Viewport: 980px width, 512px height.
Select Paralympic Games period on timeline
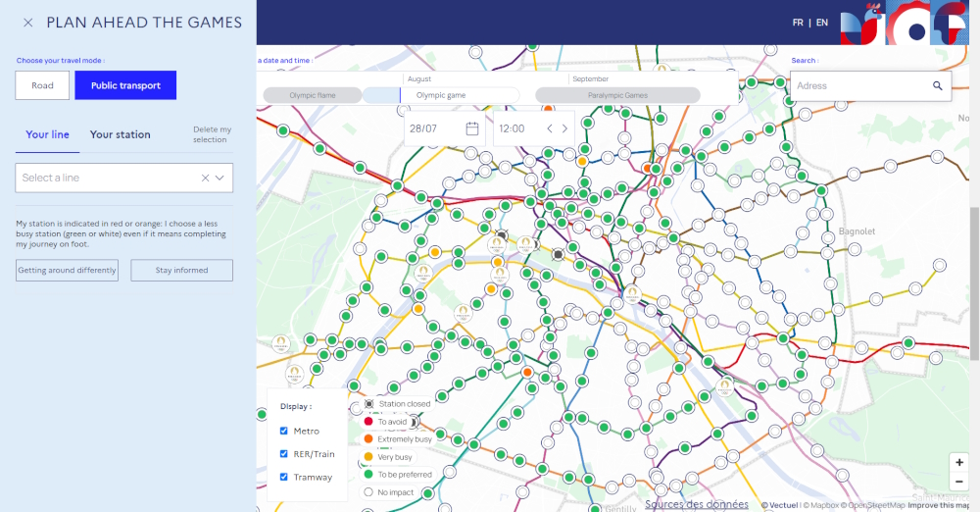(x=617, y=95)
